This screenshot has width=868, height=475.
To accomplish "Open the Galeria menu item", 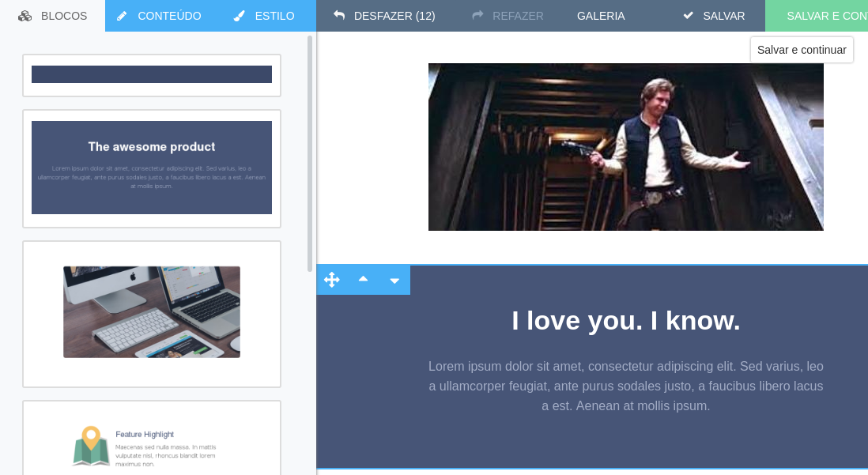I will tap(601, 16).
